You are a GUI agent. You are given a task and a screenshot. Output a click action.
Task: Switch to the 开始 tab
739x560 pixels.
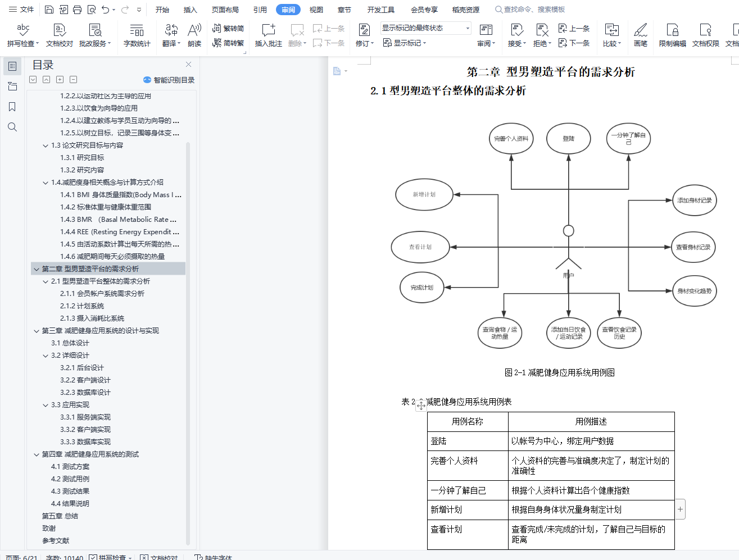pos(162,10)
